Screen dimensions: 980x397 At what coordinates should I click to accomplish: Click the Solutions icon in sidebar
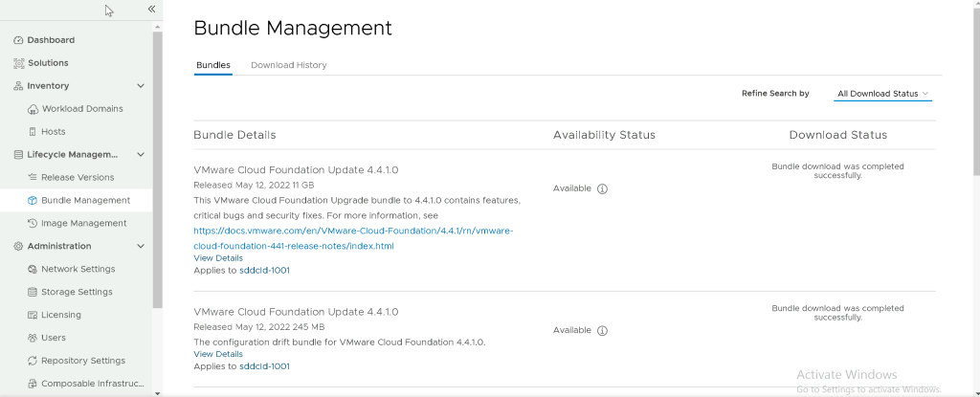click(x=19, y=63)
